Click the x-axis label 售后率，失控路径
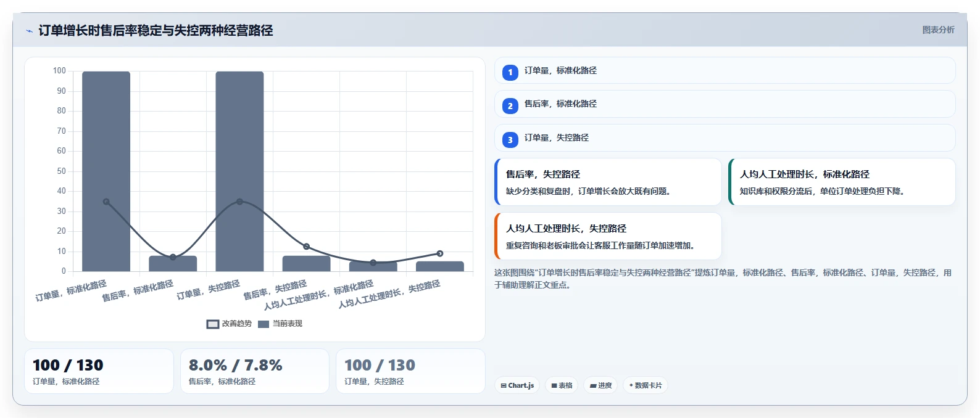This screenshot has height=418, width=980. 275,290
